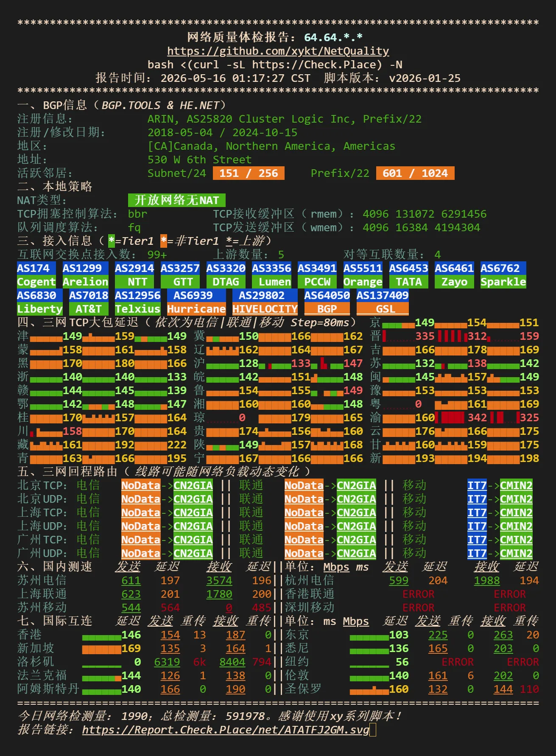Image resolution: width=556 pixels, height=756 pixels.
Task: Click the AS6453 label
Action: 409,268
